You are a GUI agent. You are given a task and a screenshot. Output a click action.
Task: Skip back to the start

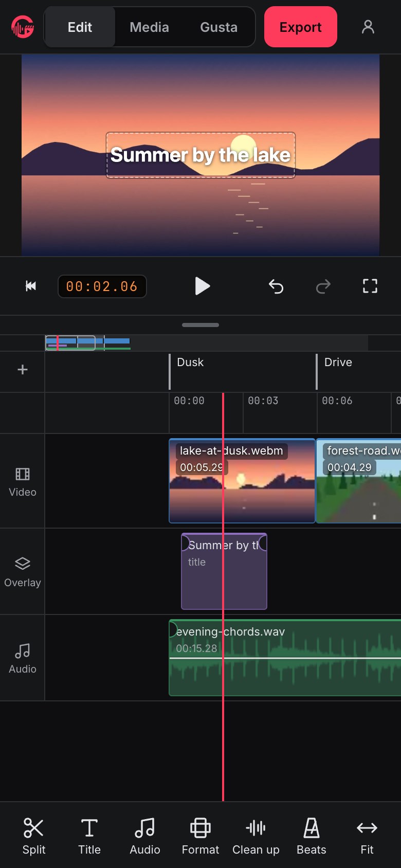[31, 286]
